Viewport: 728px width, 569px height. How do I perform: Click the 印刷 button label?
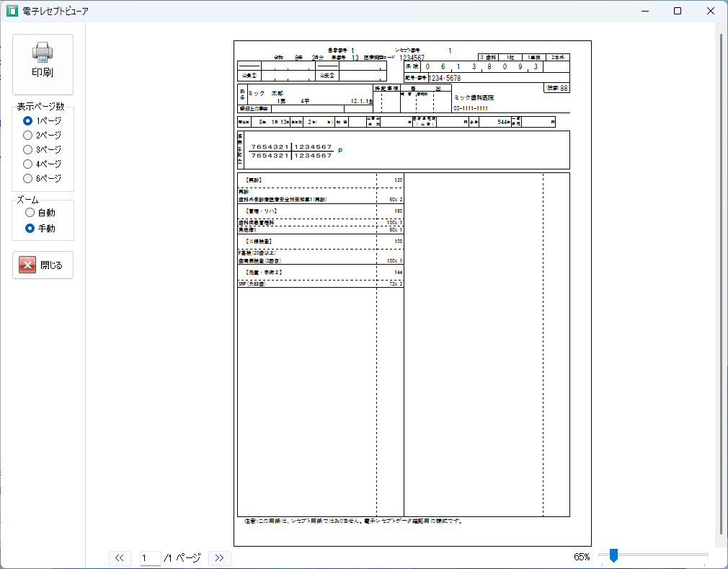43,72
